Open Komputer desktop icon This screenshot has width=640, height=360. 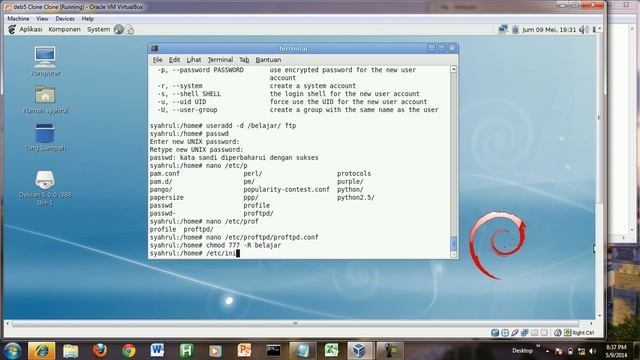[x=45, y=61]
